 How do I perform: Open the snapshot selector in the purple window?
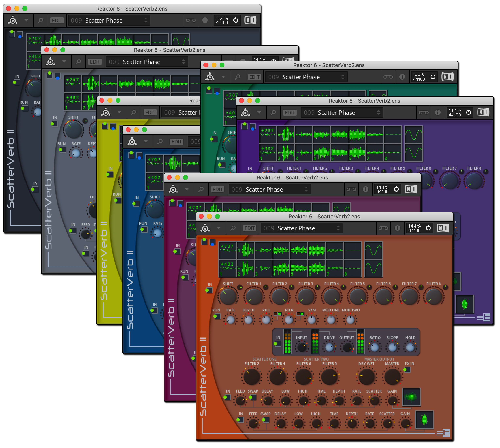(x=342, y=112)
